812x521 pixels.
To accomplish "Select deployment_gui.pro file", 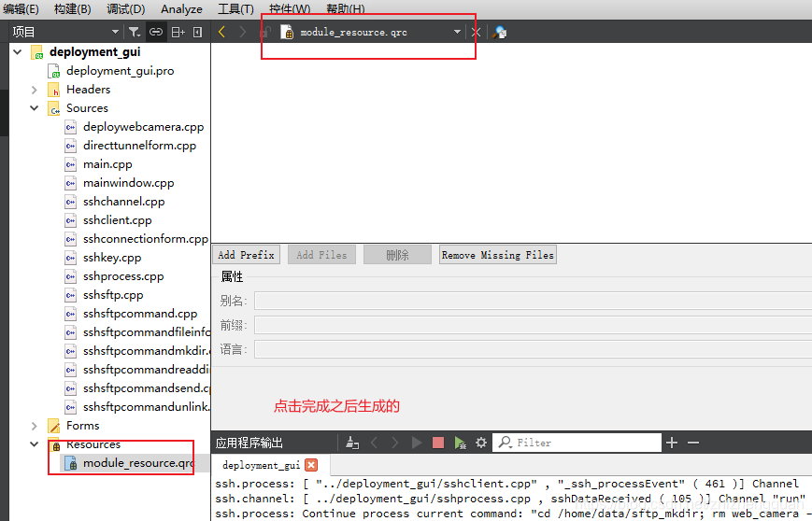I will [x=121, y=71].
